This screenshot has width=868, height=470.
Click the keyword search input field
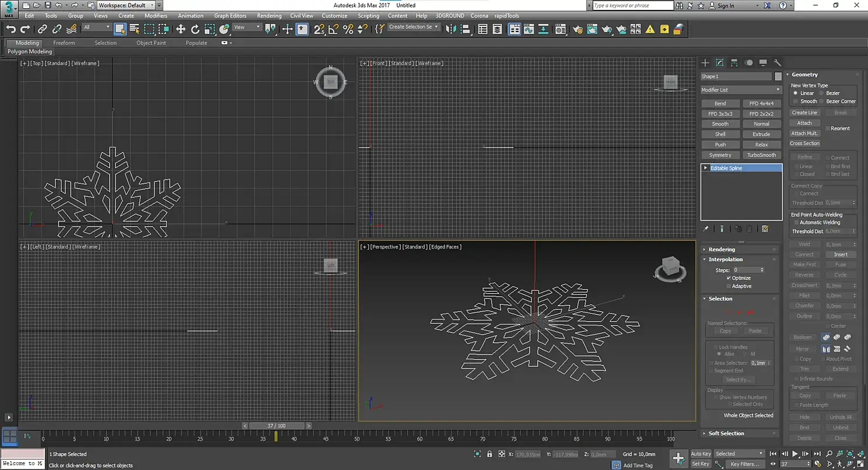(x=632, y=5)
